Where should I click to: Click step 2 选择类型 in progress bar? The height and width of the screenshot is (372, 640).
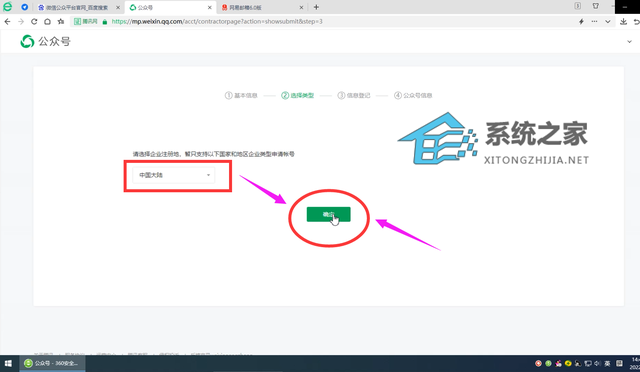pyautogui.click(x=298, y=96)
